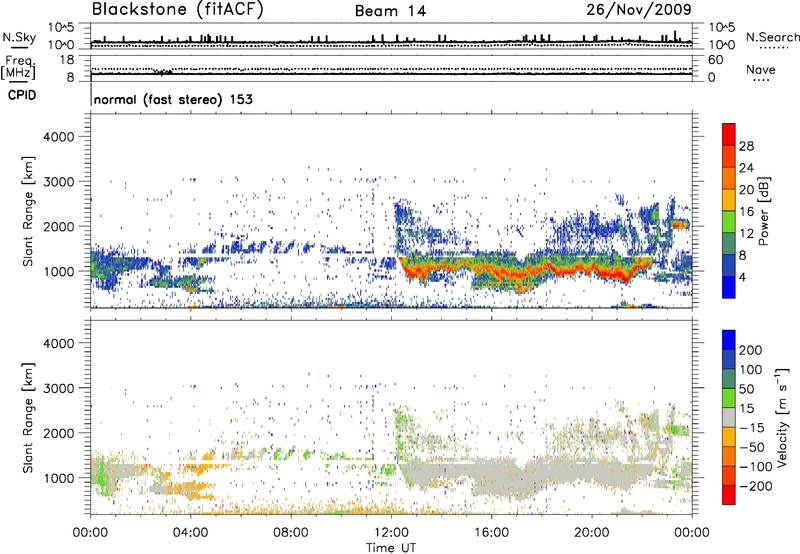Viewport: 800px width, 554px height.
Task: Select the Freq. [MHz] axis label
Action: coord(18,67)
